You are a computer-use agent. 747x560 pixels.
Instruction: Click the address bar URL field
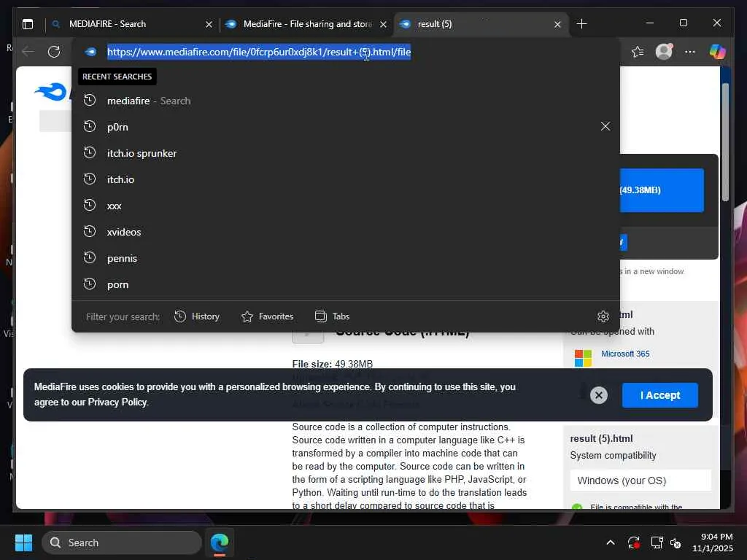[x=259, y=52]
